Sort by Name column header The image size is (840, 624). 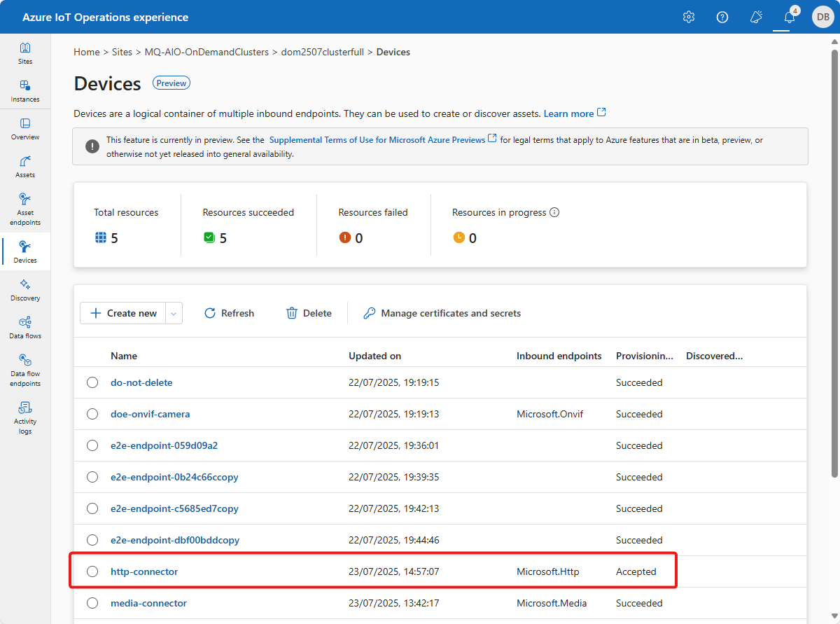tap(124, 356)
